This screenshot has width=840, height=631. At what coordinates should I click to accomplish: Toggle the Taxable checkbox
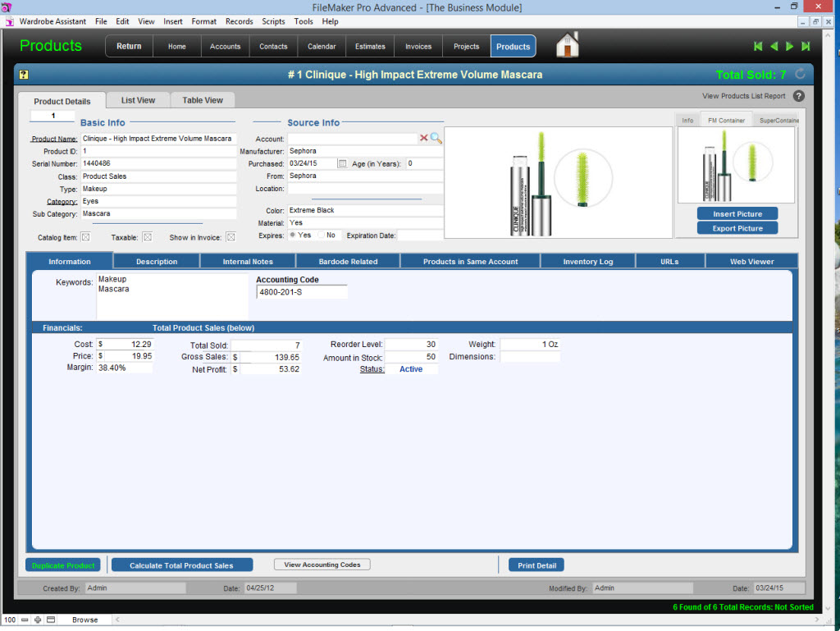coord(148,237)
